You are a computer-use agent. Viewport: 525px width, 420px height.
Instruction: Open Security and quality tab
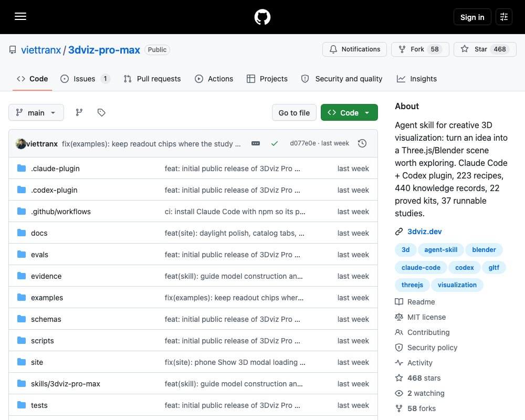point(342,79)
